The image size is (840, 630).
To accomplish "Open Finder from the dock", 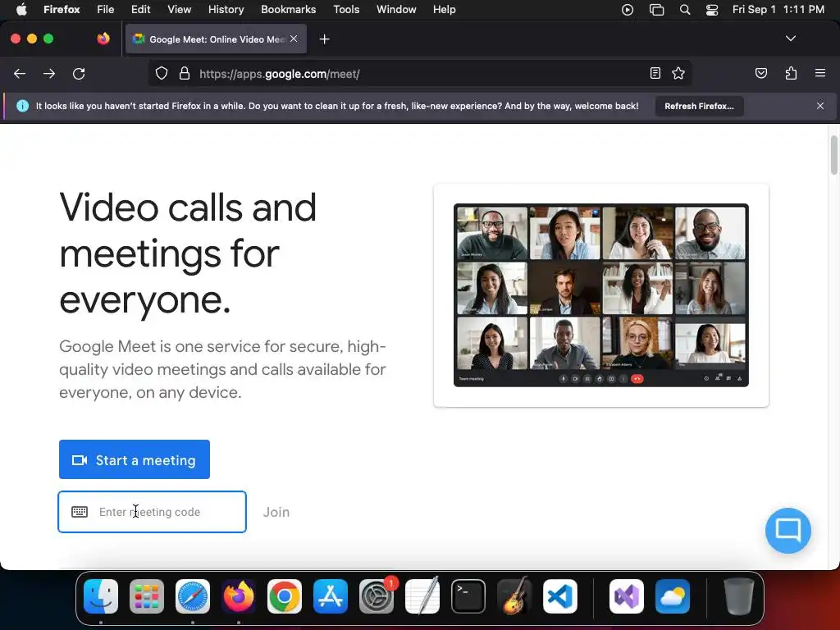I will (x=101, y=596).
